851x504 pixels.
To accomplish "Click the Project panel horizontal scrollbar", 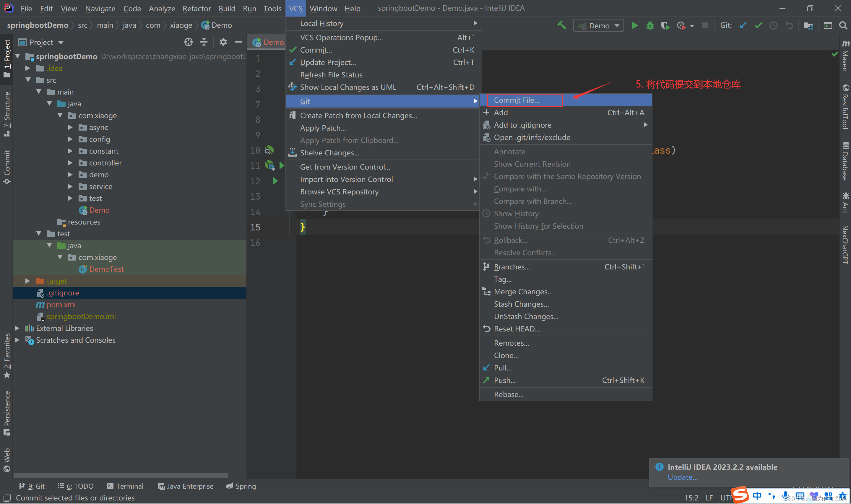I will (x=121, y=475).
